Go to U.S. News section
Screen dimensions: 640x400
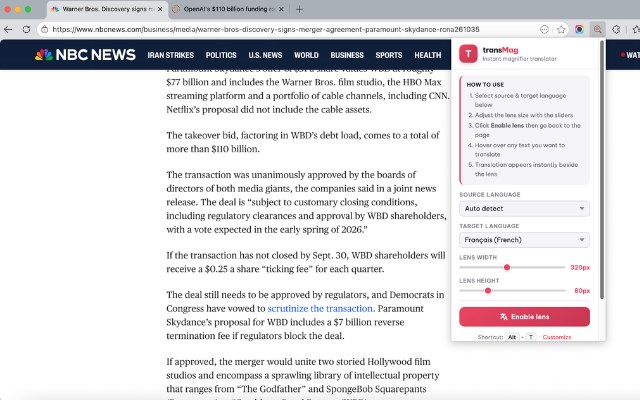265,55
